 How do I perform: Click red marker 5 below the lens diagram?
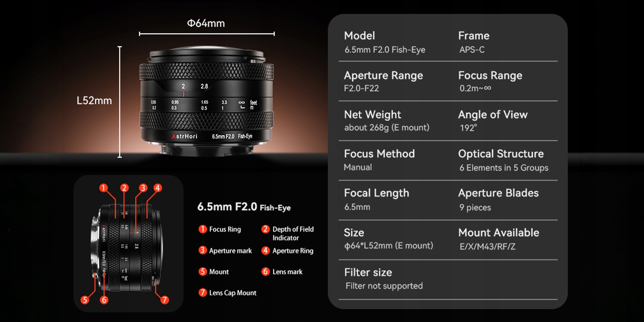click(85, 300)
